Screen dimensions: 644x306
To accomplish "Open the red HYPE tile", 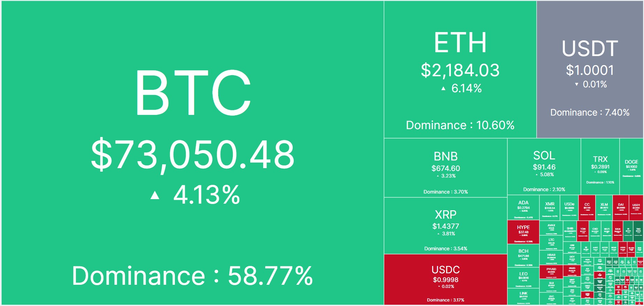I will 523,232.
